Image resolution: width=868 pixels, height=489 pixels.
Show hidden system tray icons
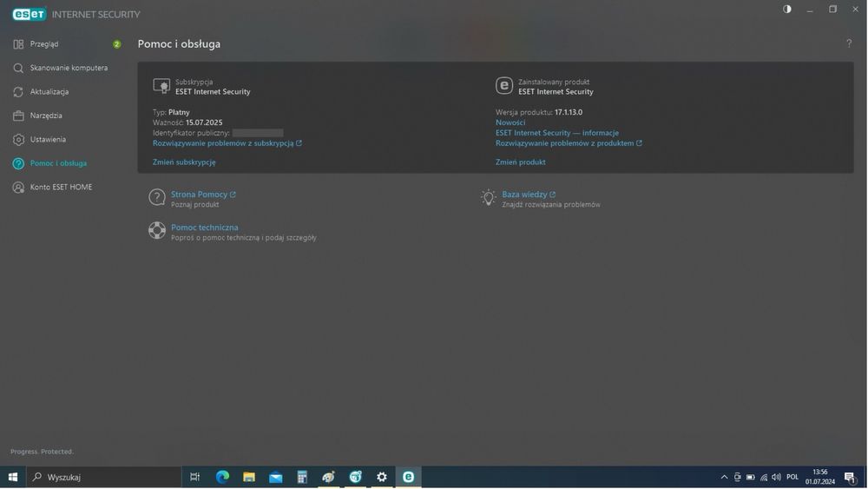coord(724,478)
